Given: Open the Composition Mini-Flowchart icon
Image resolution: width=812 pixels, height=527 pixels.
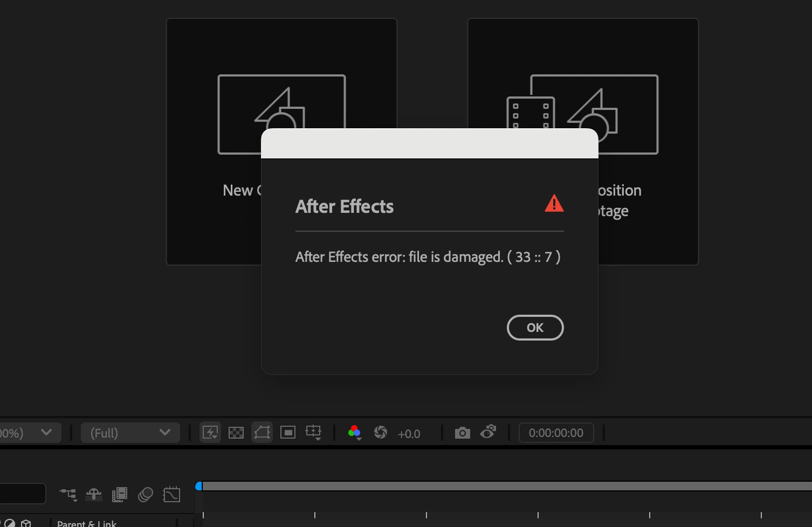Looking at the screenshot, I should point(68,495).
